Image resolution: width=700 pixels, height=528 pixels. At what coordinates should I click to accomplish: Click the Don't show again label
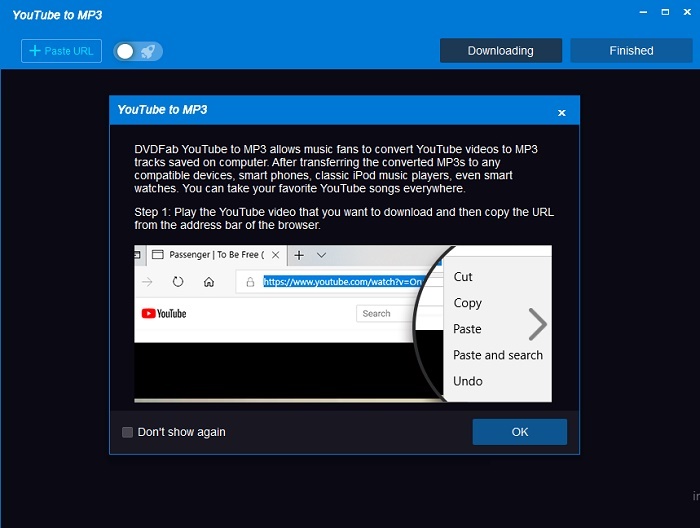[x=181, y=432]
